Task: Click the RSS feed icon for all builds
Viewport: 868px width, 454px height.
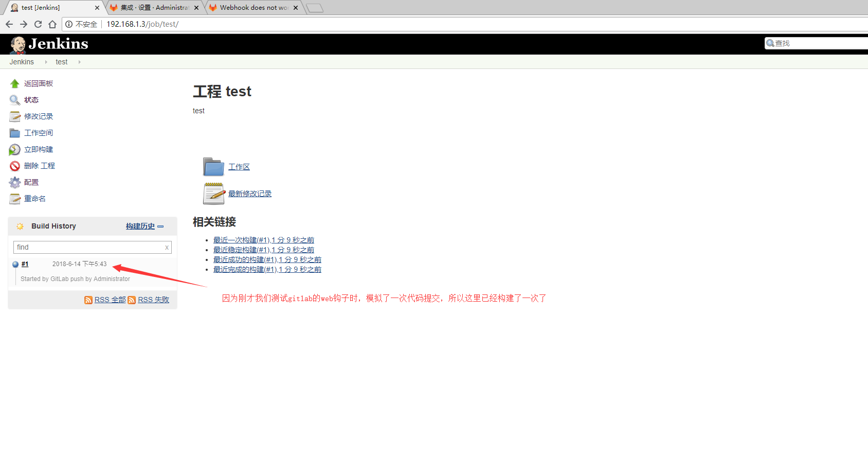Action: pos(88,300)
